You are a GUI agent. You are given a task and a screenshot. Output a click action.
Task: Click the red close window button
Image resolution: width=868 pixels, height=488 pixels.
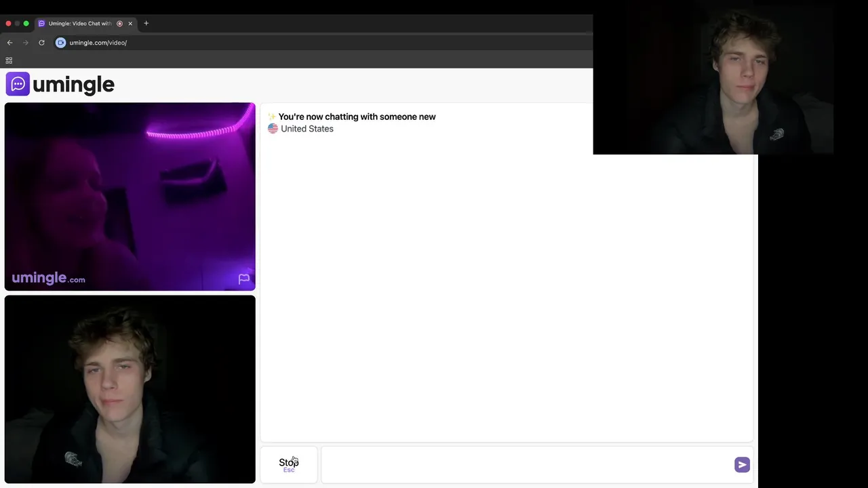[x=8, y=24]
